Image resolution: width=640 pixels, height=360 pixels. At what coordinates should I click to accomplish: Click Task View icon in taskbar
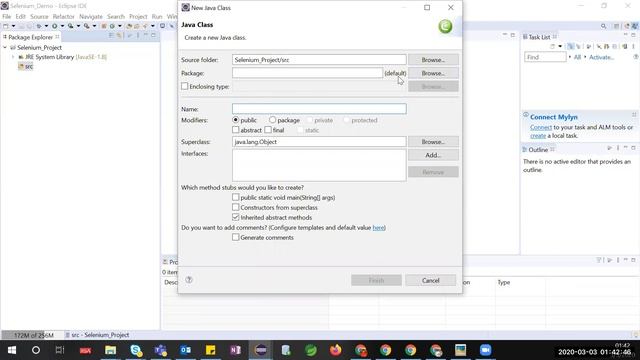[60, 350]
